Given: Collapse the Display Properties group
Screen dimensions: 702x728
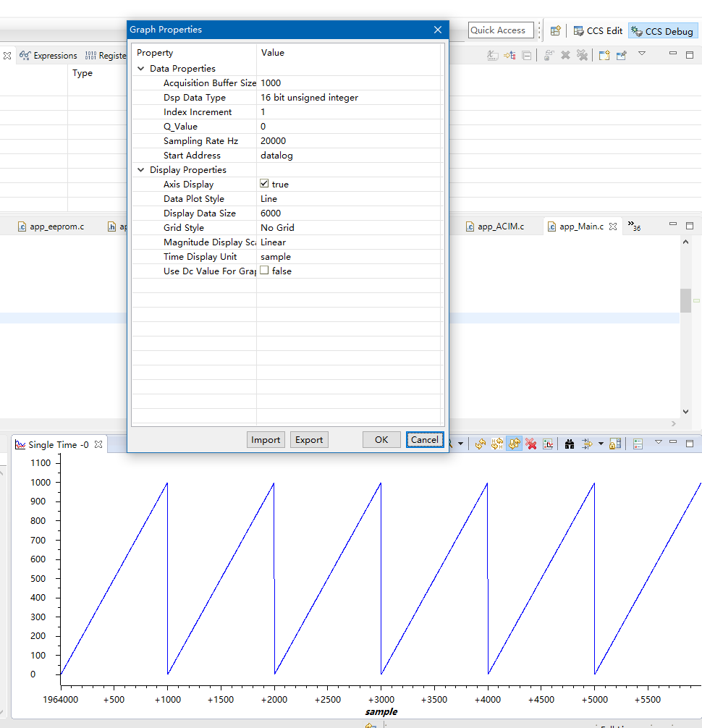Looking at the screenshot, I should click(140, 170).
